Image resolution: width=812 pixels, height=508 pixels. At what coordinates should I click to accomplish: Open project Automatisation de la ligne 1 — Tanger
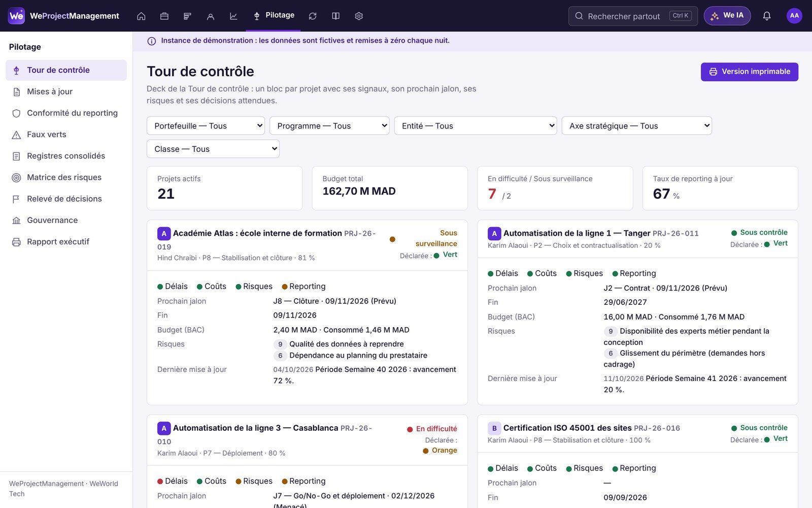(x=577, y=233)
